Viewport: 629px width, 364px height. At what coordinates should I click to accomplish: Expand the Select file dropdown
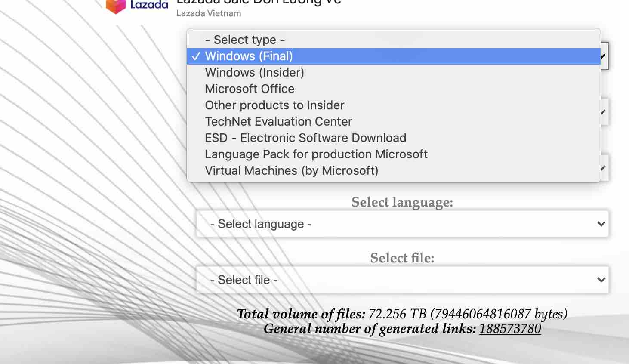coord(402,280)
